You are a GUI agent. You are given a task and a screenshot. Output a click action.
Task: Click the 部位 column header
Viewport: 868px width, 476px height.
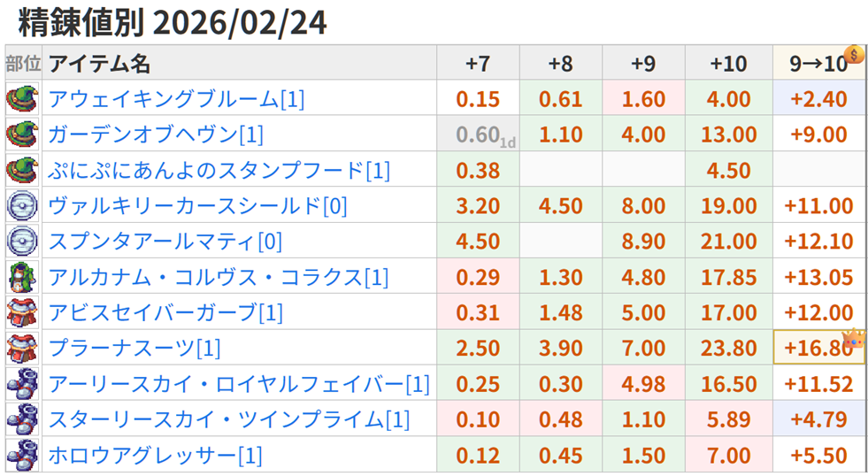pos(23,64)
